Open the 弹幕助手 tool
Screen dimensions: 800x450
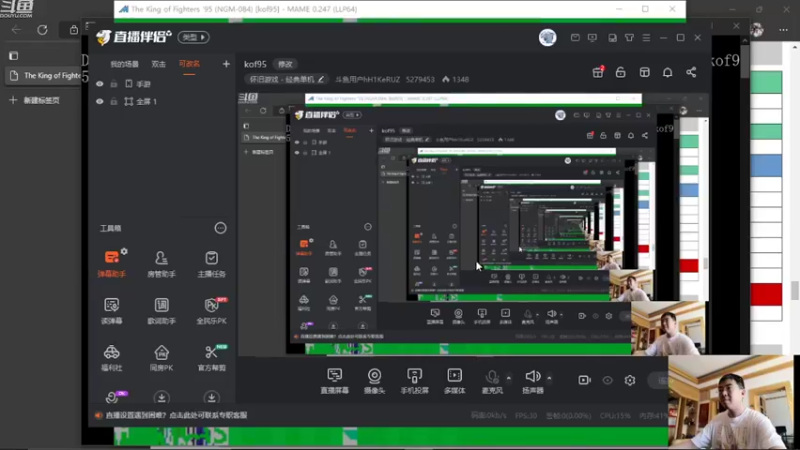[112, 264]
